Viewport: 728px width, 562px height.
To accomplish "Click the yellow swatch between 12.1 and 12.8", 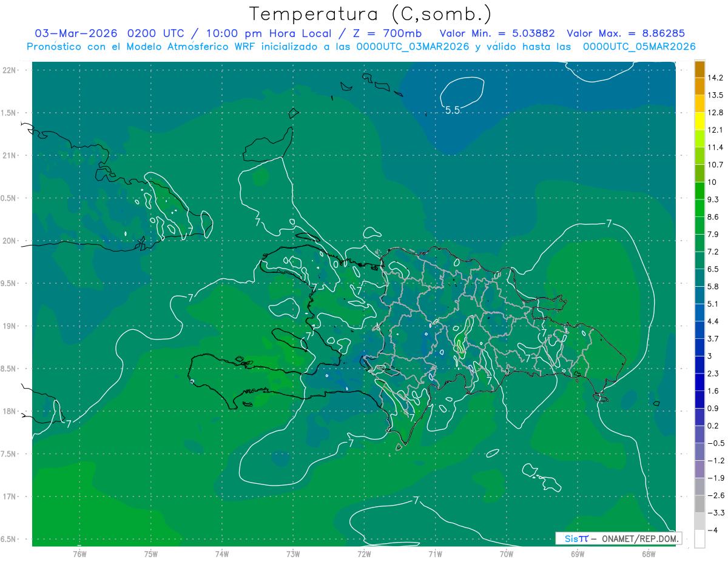I will [x=699, y=122].
